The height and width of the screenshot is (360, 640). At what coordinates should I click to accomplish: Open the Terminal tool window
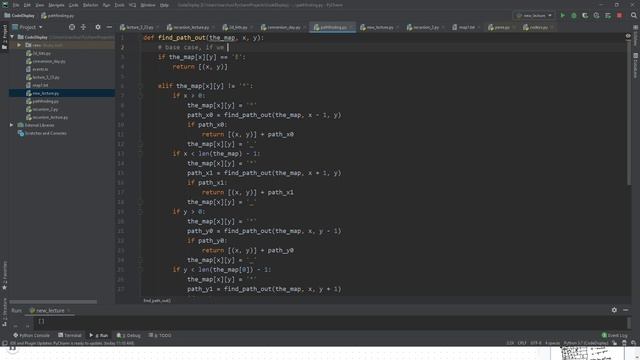[70, 335]
